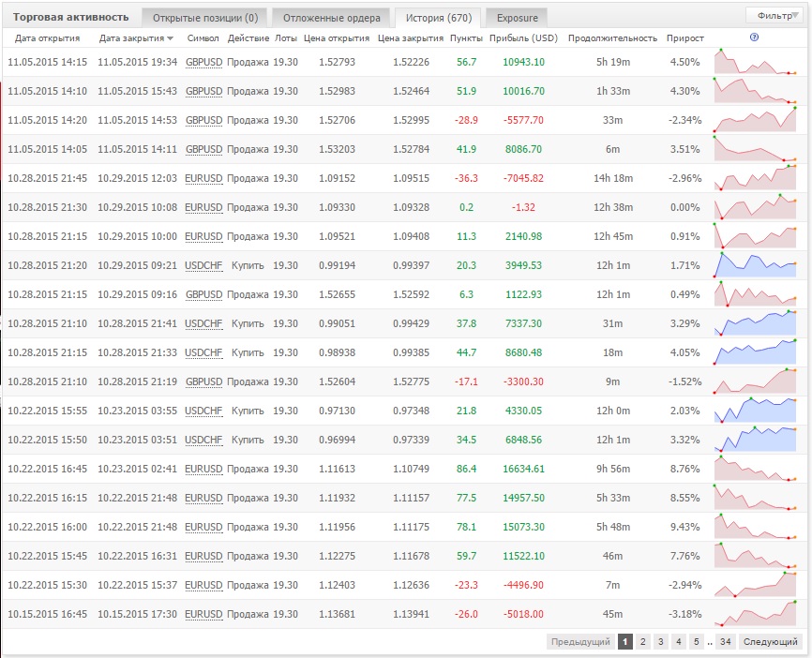Click the Торговая активность heading
812x658 pixels.
pyautogui.click(x=70, y=17)
